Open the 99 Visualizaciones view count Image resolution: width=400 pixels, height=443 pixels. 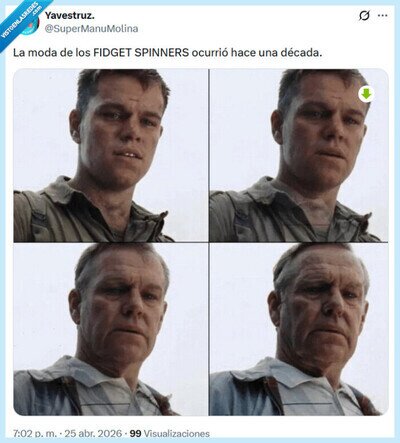click(x=169, y=434)
